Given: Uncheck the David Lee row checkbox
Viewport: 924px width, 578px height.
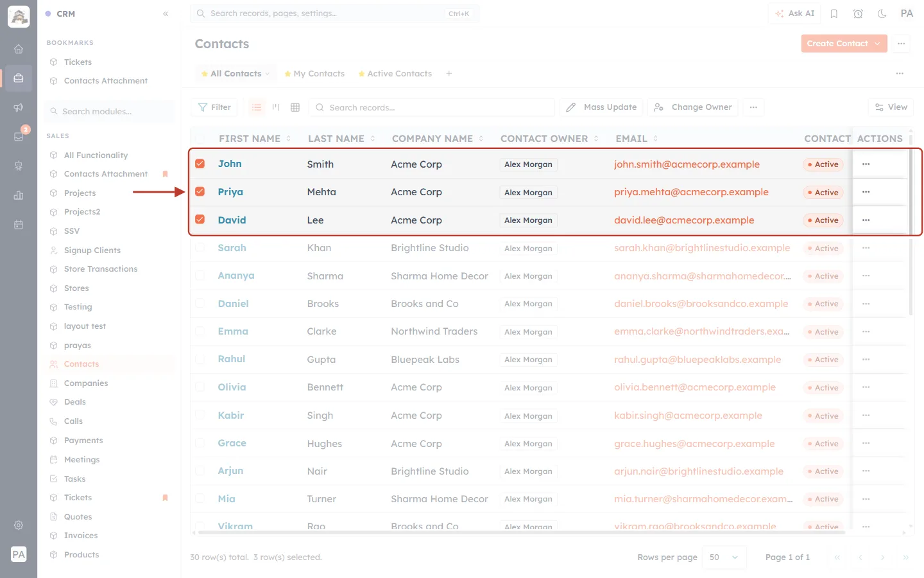Looking at the screenshot, I should coord(200,220).
